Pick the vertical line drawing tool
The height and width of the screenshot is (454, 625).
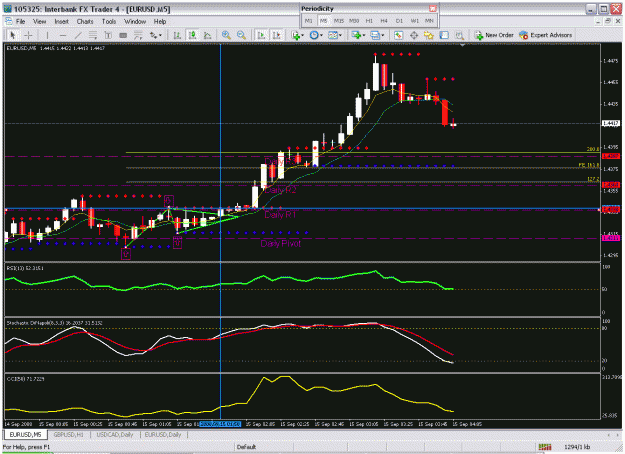point(47,35)
